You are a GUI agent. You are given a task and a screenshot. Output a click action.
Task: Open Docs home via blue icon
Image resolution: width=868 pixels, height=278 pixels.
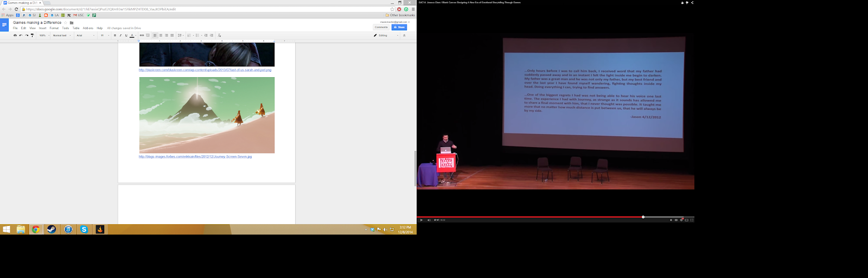[4, 25]
